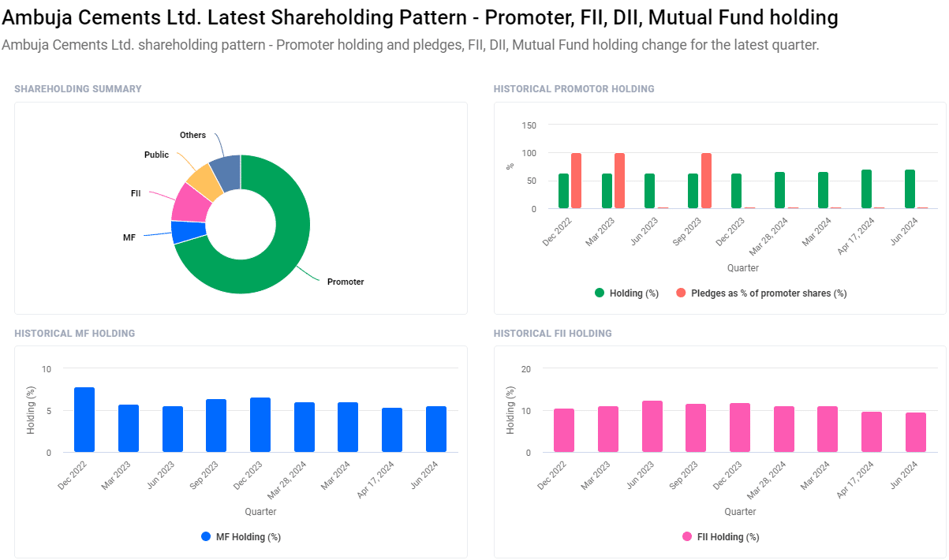
Task: Toggle the 'Holding (%)' legend label in promoter chart
Action: (x=634, y=293)
